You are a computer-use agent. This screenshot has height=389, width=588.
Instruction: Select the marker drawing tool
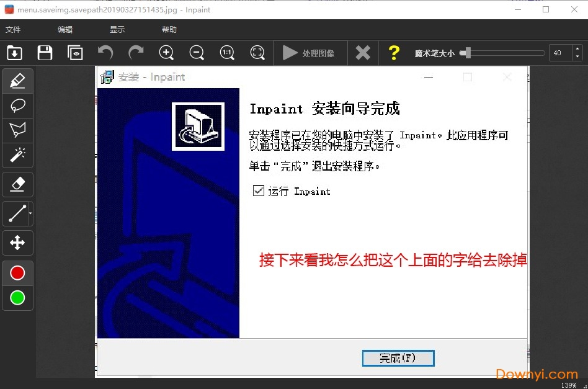[17, 80]
